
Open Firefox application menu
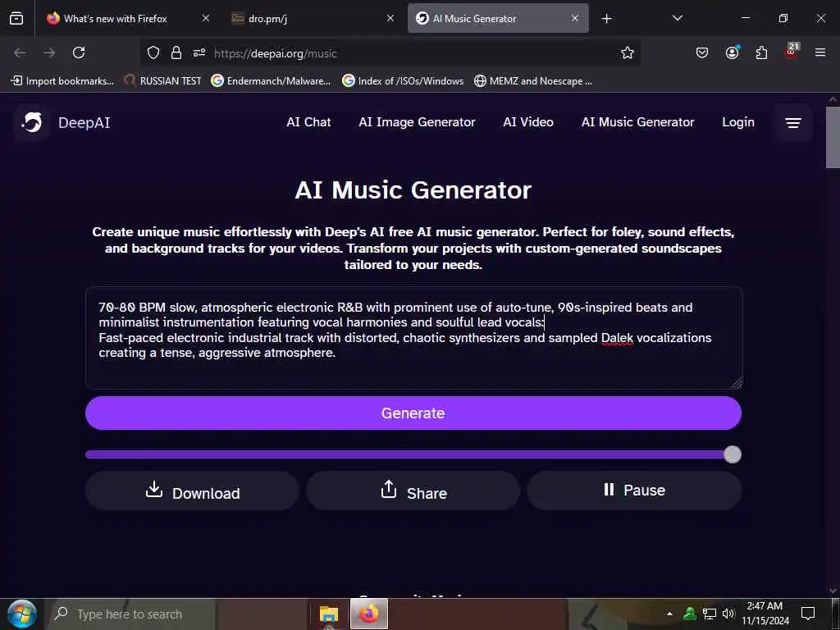[x=820, y=52]
